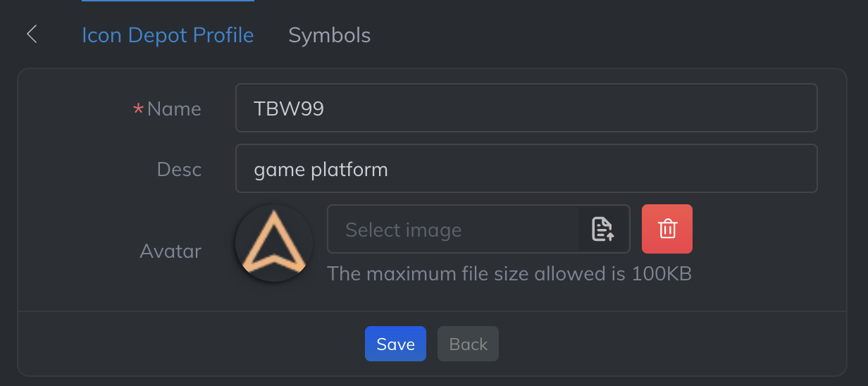
Task: Click the back chevron arrow icon
Action: tap(32, 34)
